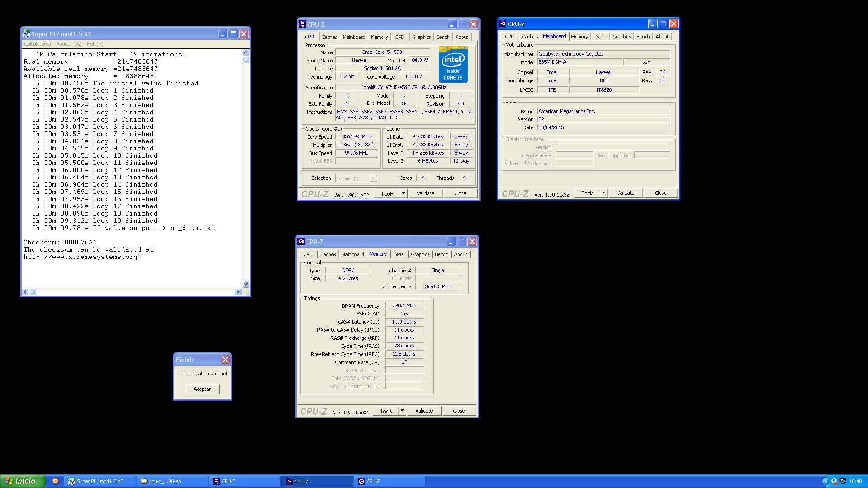The width and height of the screenshot is (868, 488).
Task: Click the Super PI title bar icon
Action: click(26, 34)
